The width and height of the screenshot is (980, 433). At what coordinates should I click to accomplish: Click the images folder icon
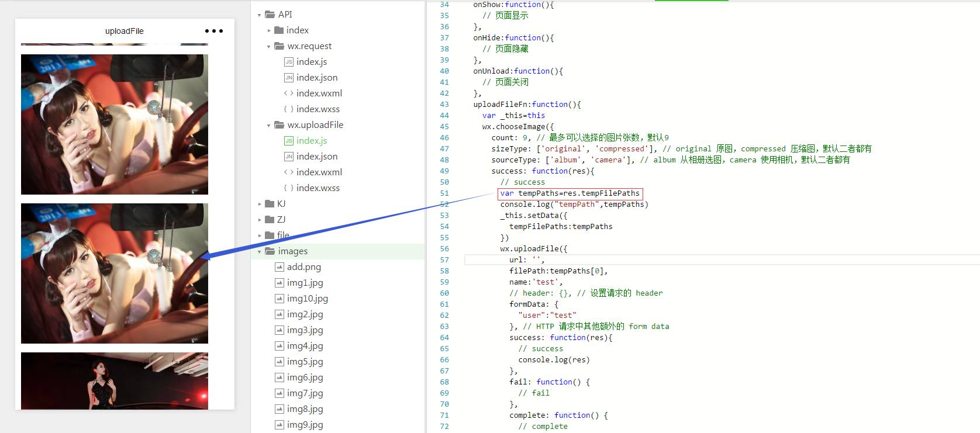(270, 251)
